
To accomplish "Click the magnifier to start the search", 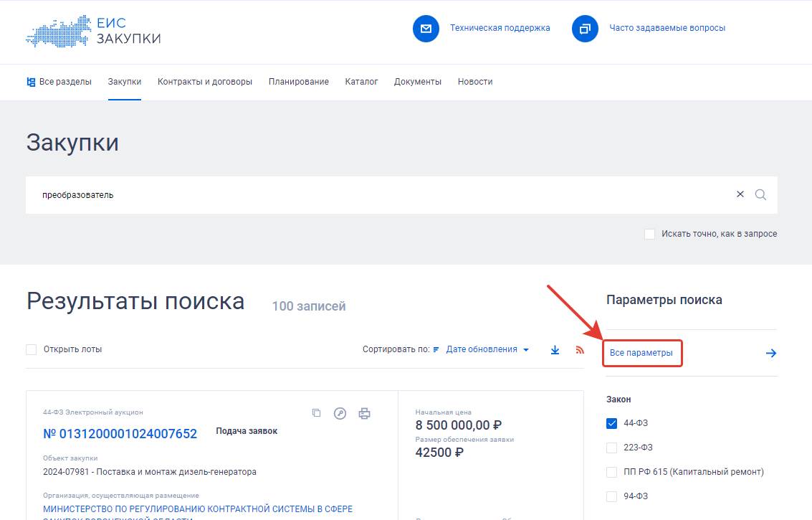I will 760,194.
